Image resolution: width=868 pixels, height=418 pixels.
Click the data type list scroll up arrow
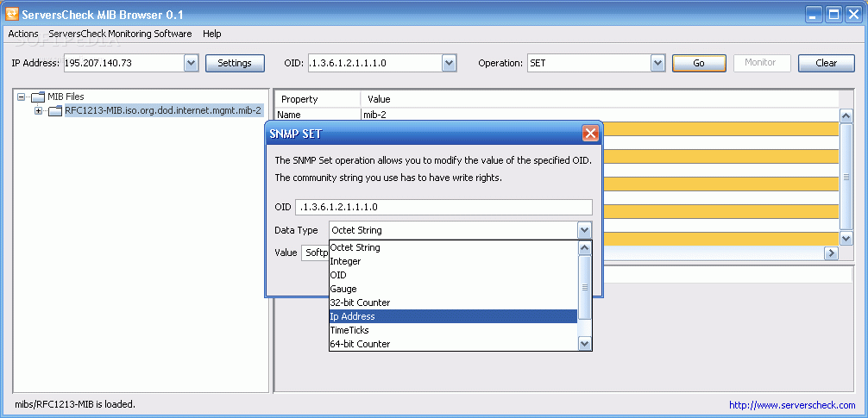(x=585, y=247)
